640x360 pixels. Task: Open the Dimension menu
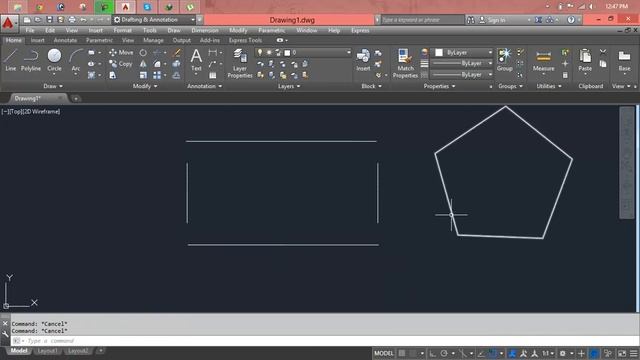pyautogui.click(x=204, y=30)
